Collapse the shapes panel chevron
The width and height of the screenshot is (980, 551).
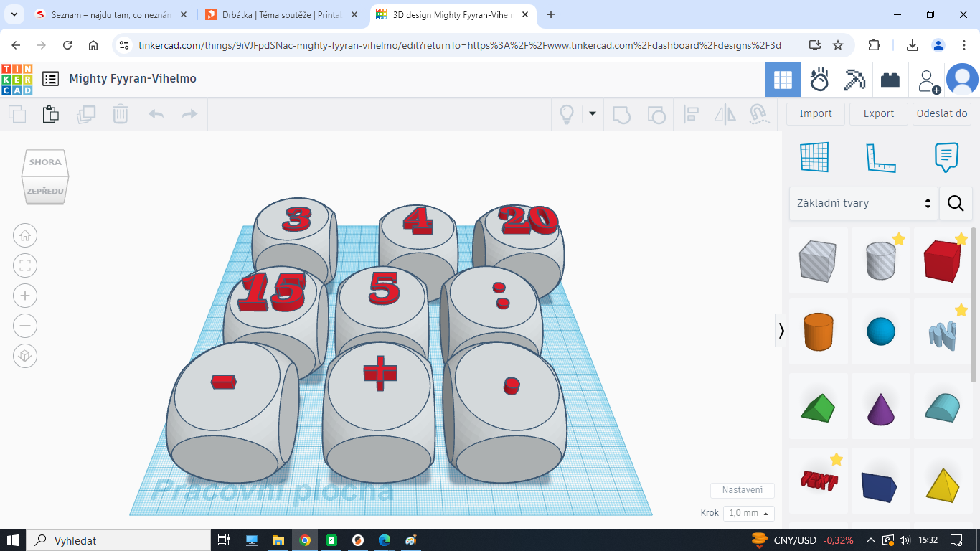(x=781, y=330)
